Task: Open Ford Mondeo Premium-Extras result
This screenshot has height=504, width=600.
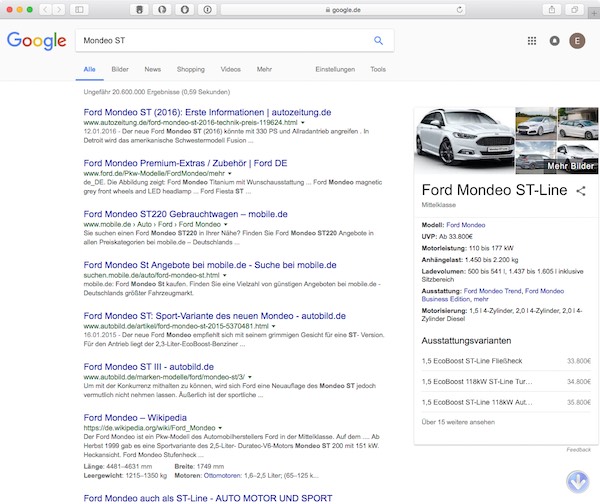Action: [x=185, y=163]
